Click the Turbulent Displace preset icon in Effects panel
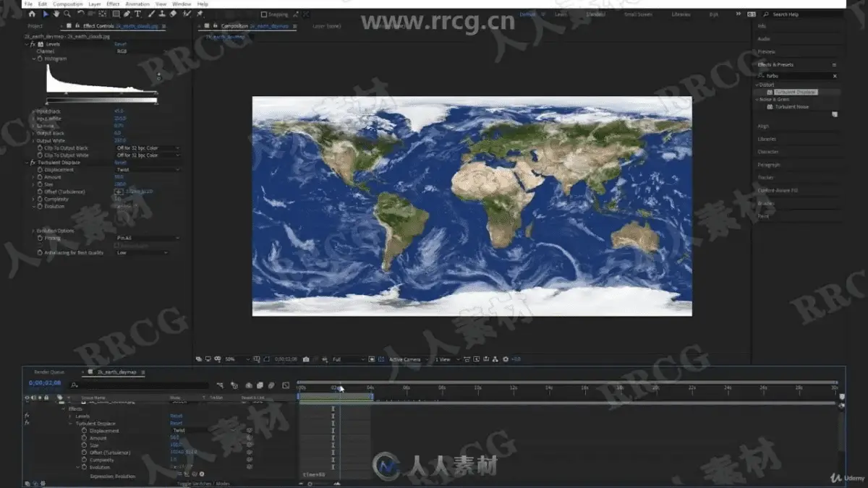Viewport: 868px width, 488px height. pyautogui.click(x=770, y=93)
